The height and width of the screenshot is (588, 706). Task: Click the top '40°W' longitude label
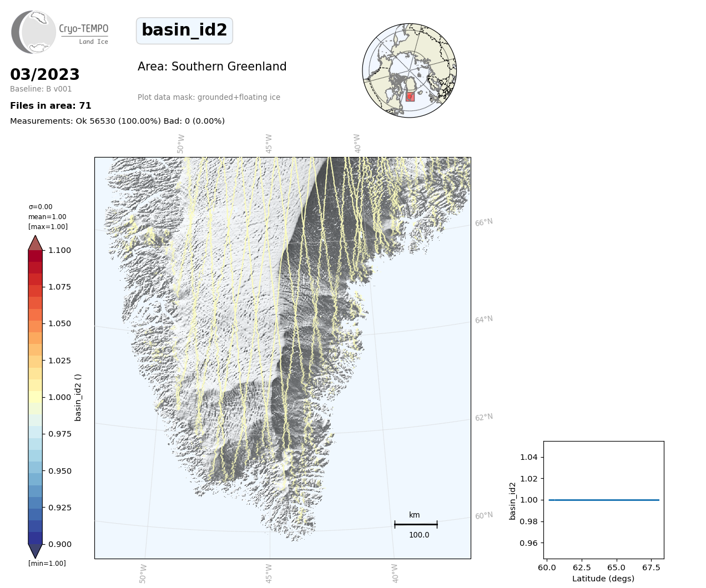pos(358,144)
